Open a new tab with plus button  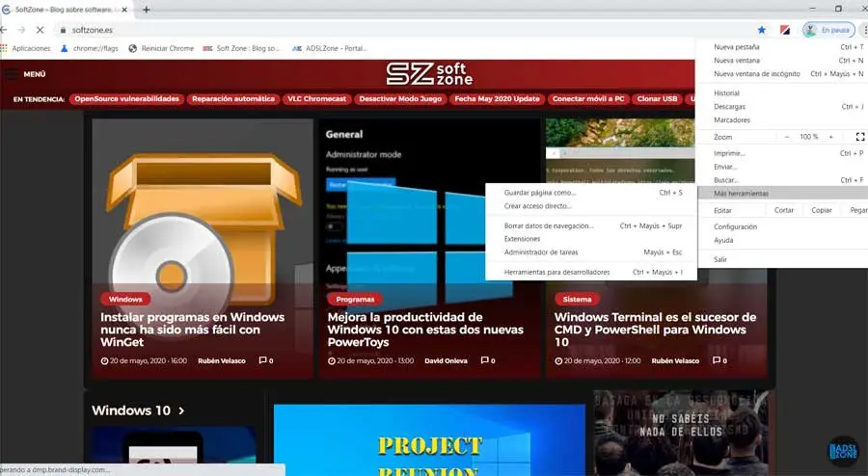pos(147,10)
